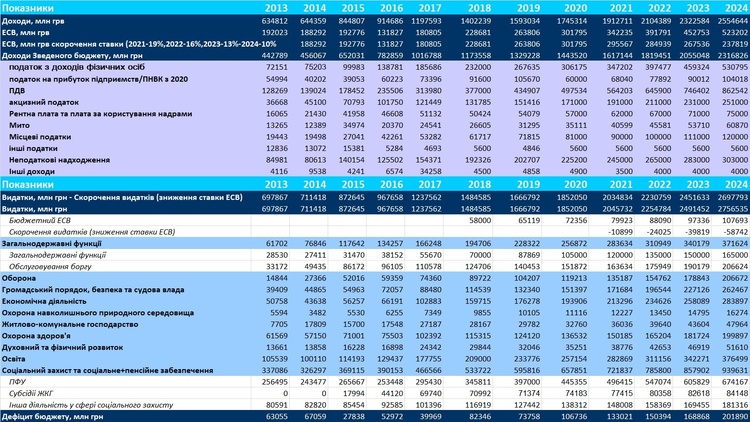Click 'податок з доходів фізичних осіб' label

click(77, 67)
